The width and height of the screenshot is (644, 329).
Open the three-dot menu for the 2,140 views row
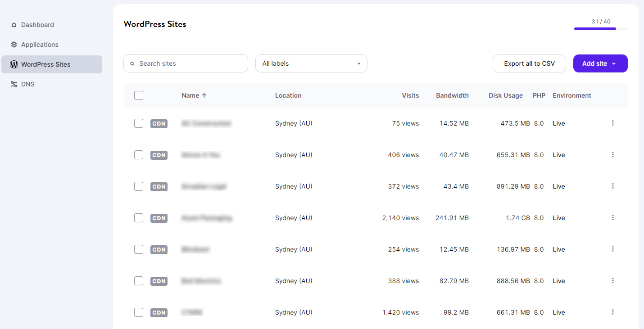612,217
